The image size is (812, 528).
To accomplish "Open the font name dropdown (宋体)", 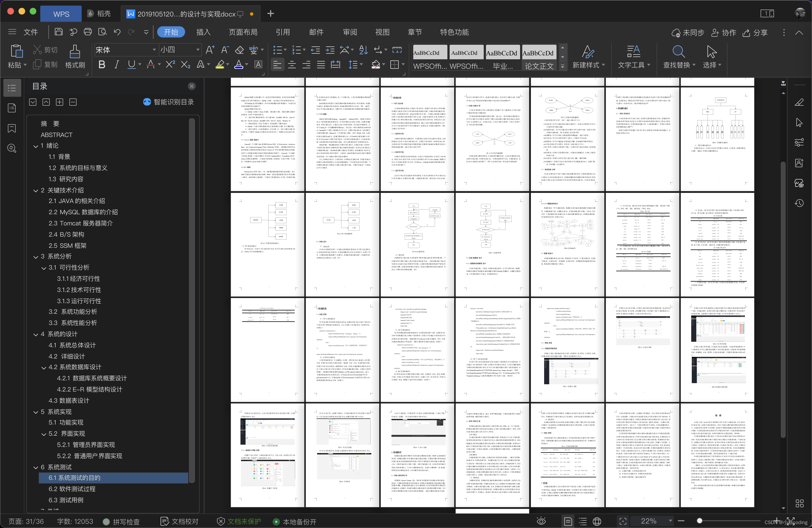I will point(154,50).
